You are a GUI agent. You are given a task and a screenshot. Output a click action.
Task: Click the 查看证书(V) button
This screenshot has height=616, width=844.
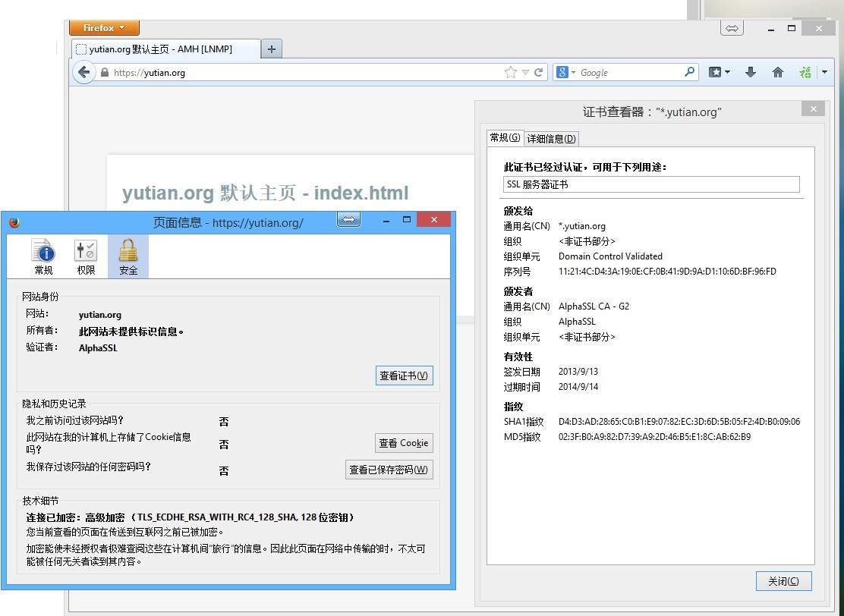404,376
